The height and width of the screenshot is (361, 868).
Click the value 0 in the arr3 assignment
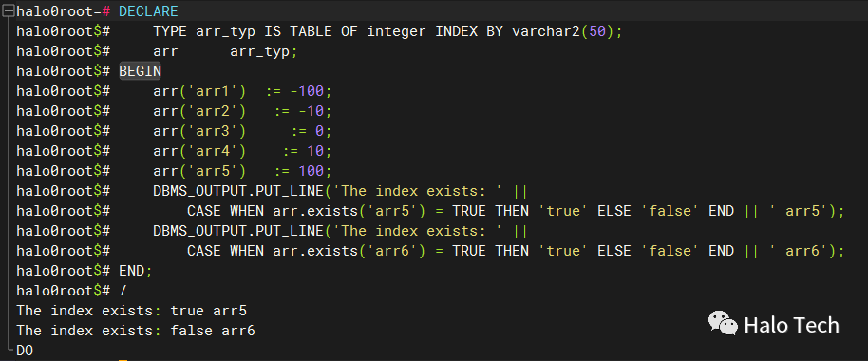click(x=319, y=131)
